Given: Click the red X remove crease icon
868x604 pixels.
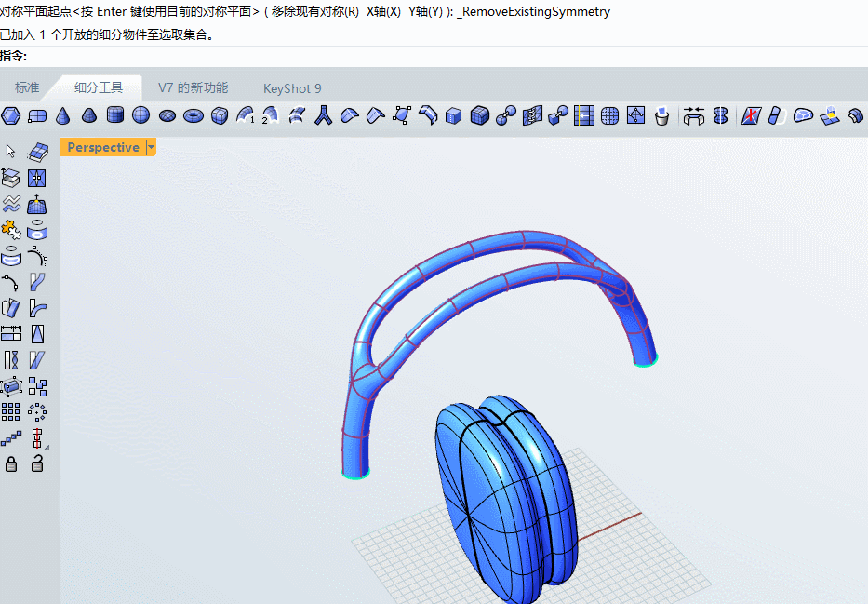Looking at the screenshot, I should (751, 115).
